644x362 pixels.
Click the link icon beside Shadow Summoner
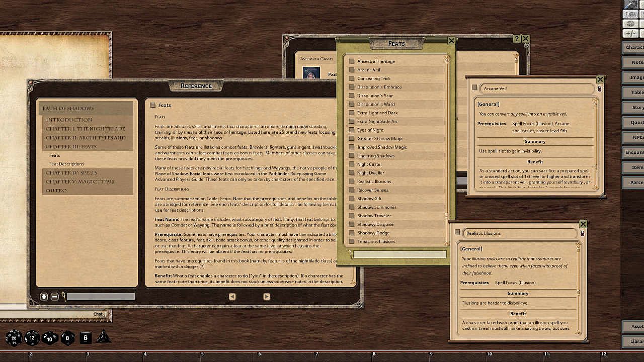point(352,207)
